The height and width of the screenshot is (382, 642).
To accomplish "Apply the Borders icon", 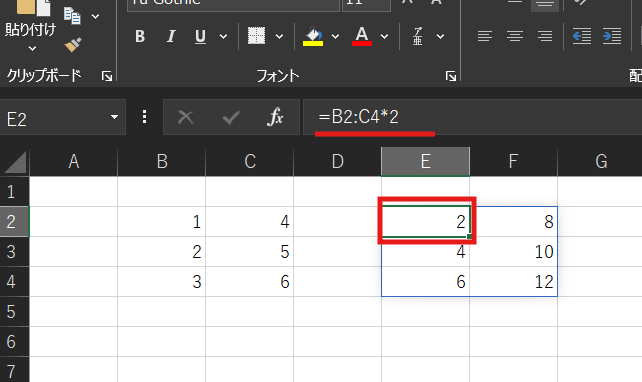I will (257, 36).
